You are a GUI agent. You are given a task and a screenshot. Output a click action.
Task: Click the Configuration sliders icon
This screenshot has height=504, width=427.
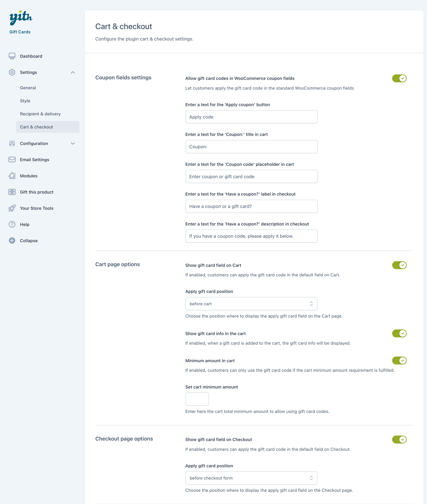click(x=12, y=143)
